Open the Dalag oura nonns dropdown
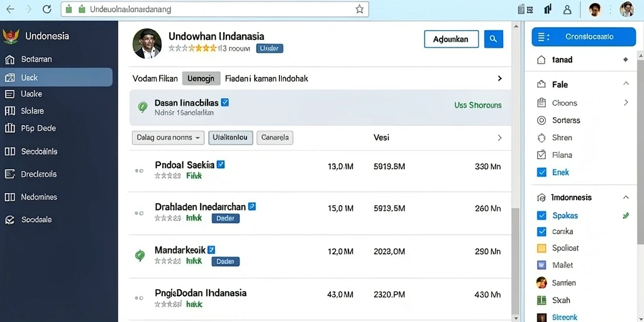 coord(168,138)
